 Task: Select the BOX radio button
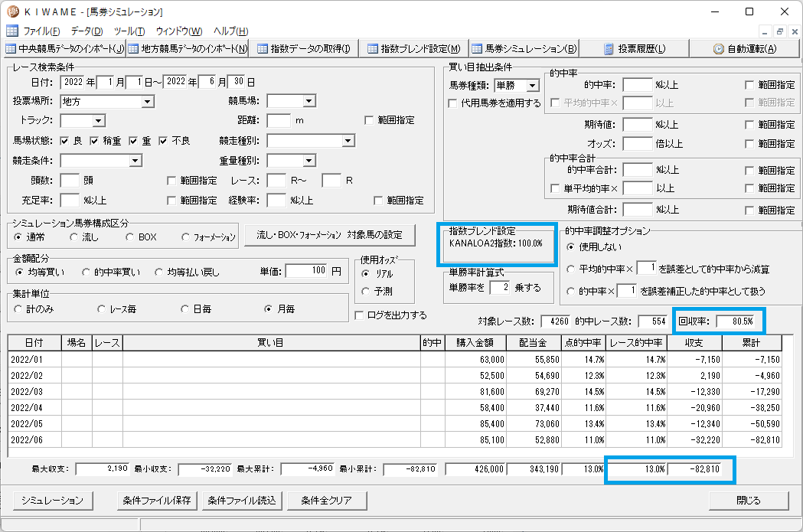pos(129,237)
